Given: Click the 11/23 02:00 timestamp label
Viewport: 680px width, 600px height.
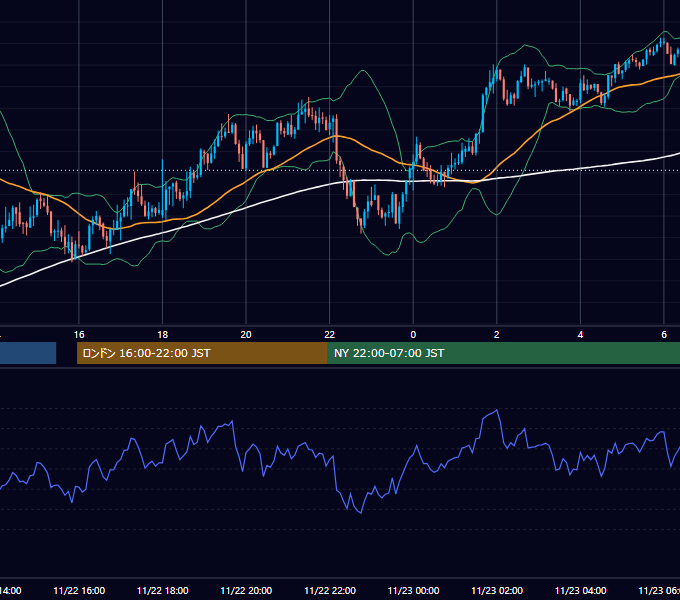Looking at the screenshot, I should coord(497,590).
